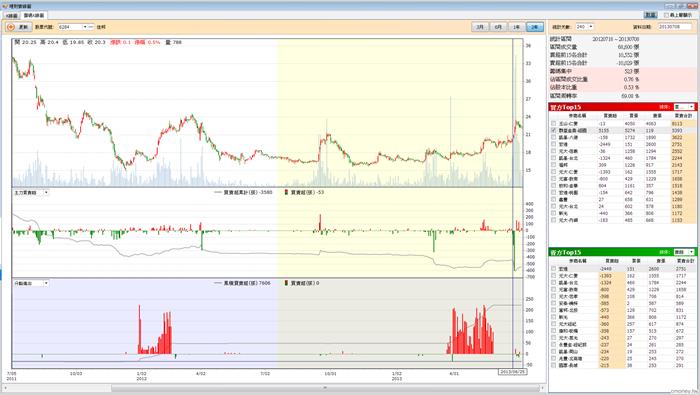Screen dimensions: 700x395
Task: Click the horizontal scrollbar thumb below charts
Action: 325,388
